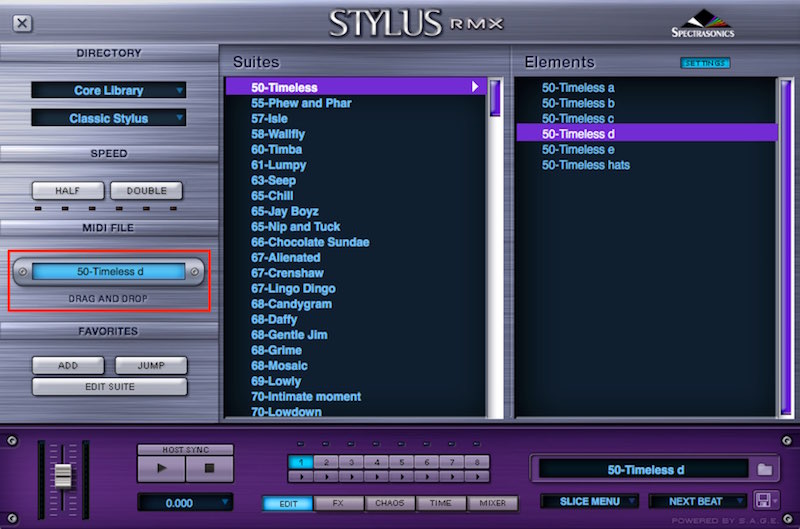Select part 3 button
Viewport: 800px width, 529px height.
(352, 462)
